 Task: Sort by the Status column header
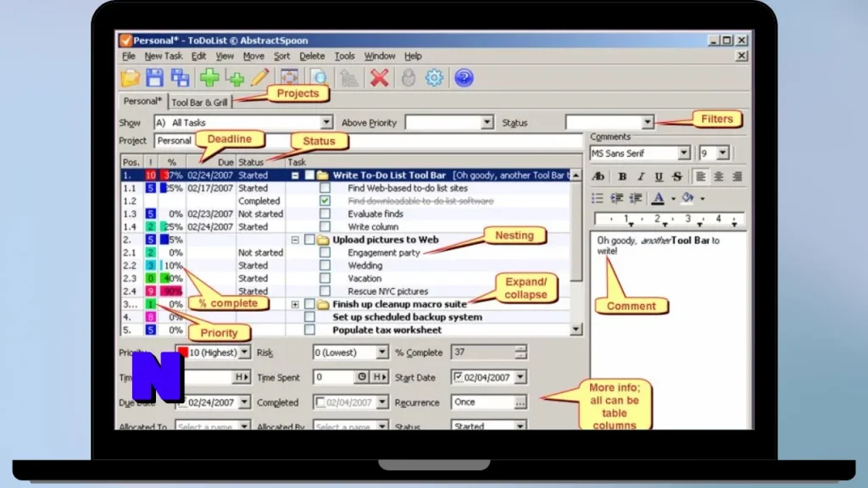click(x=261, y=162)
